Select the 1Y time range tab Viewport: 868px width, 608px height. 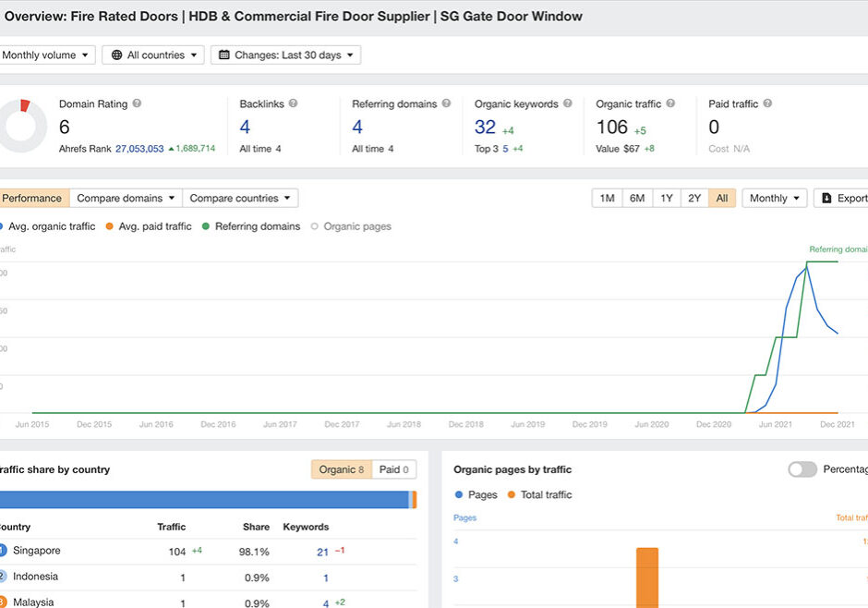(666, 199)
